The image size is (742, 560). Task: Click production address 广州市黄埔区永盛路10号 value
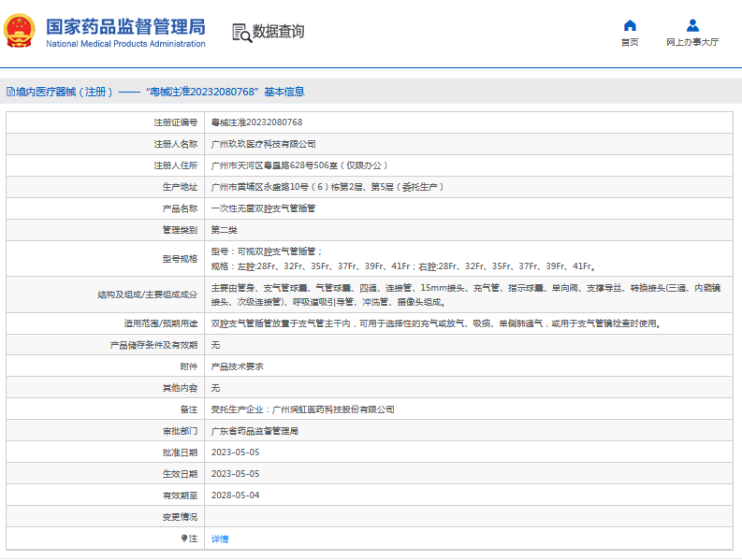pyautogui.click(x=327, y=187)
